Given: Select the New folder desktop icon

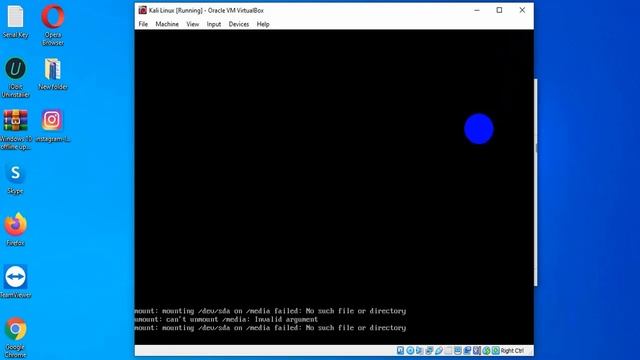Looking at the screenshot, I should coord(53,74).
